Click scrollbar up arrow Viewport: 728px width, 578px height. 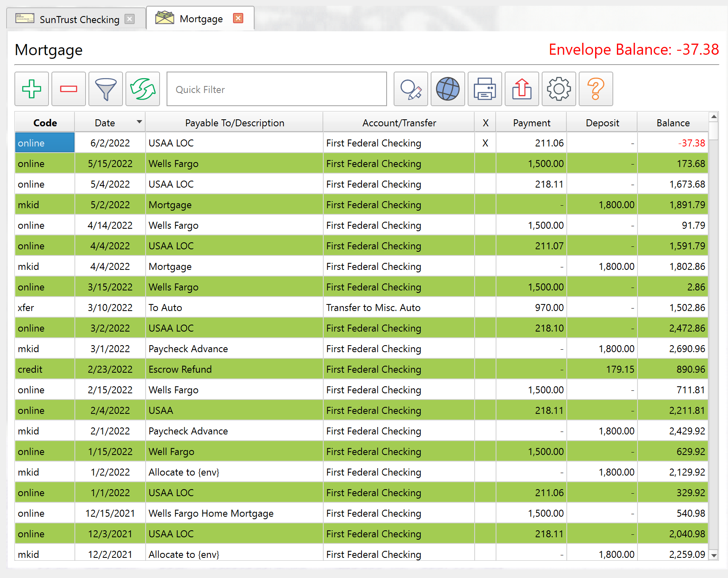[x=714, y=116]
